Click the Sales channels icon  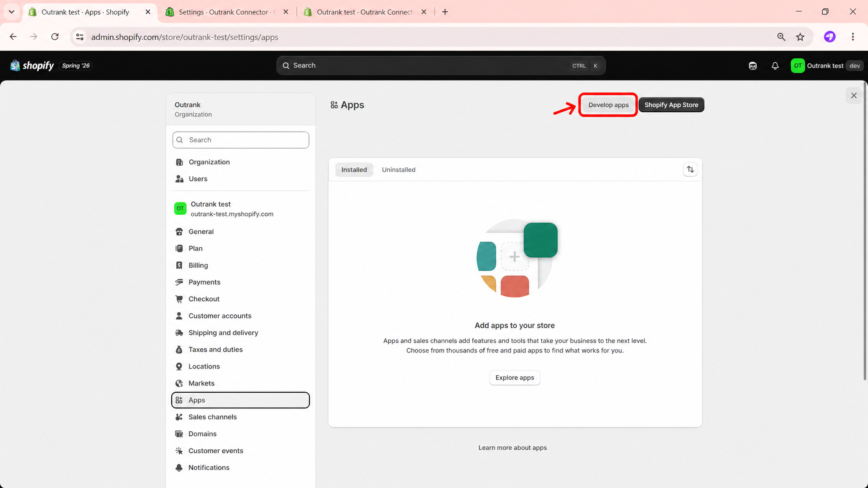[x=179, y=417]
